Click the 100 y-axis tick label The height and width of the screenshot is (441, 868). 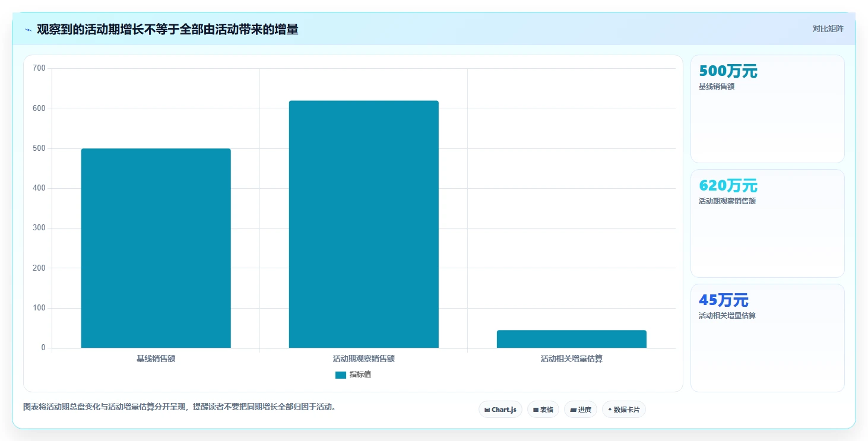coord(39,308)
